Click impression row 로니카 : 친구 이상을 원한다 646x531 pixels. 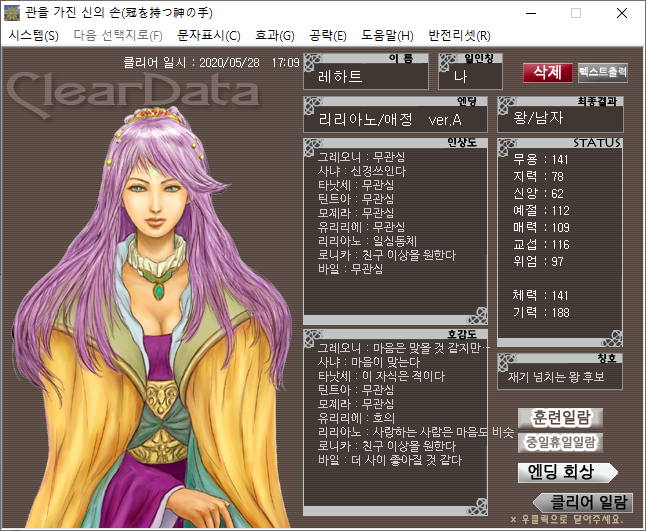click(x=386, y=255)
